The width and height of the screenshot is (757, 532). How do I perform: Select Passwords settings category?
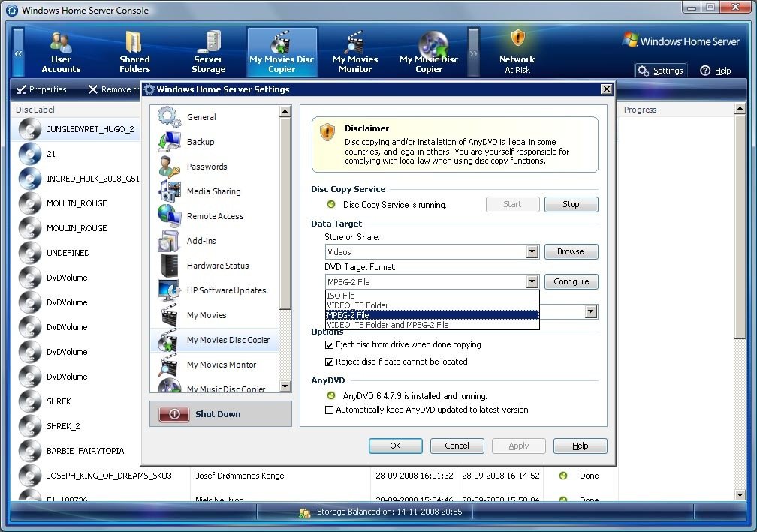[214, 167]
